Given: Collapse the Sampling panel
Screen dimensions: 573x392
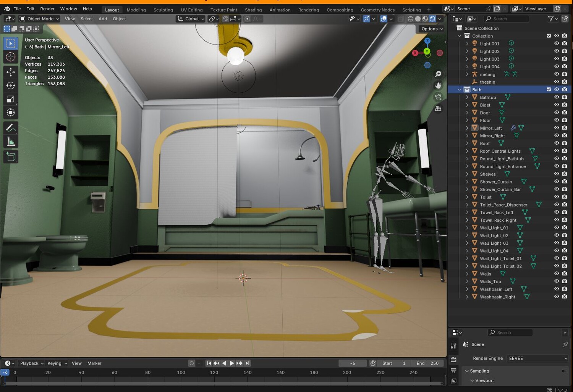Looking at the screenshot, I should [467, 371].
